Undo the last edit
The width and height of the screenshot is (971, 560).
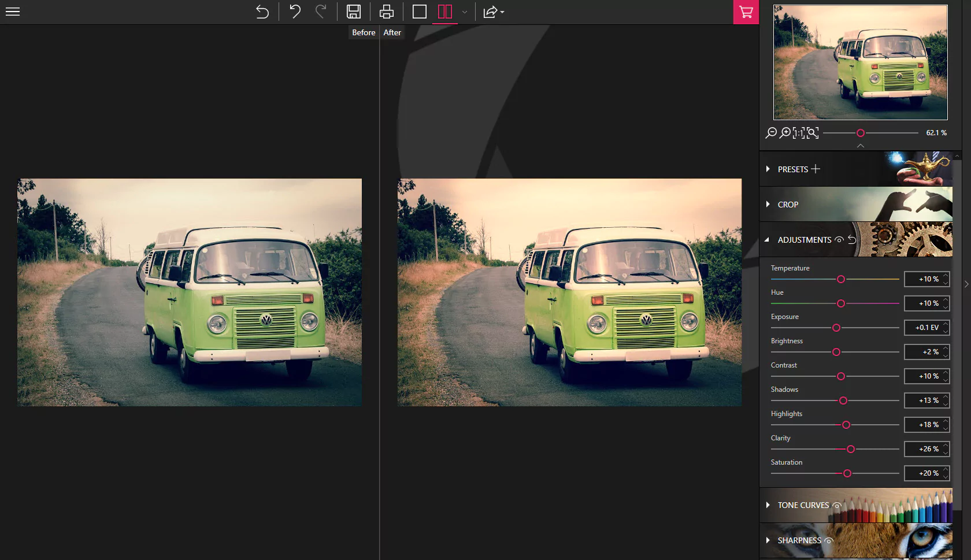(x=294, y=12)
